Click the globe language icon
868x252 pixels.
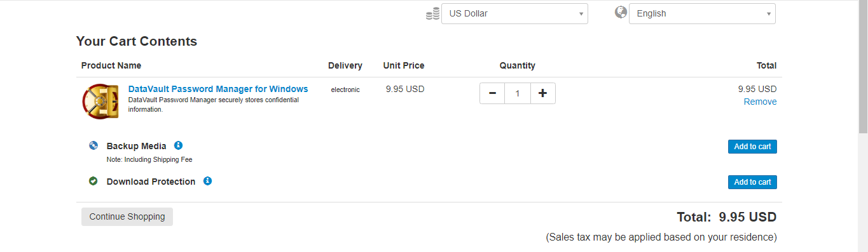621,13
